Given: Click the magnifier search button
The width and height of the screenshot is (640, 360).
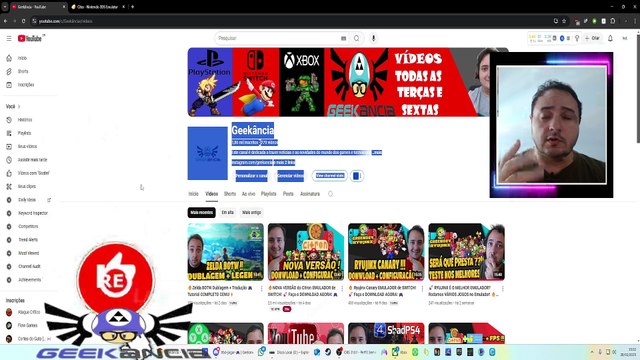Looking at the screenshot, I should coord(357,38).
